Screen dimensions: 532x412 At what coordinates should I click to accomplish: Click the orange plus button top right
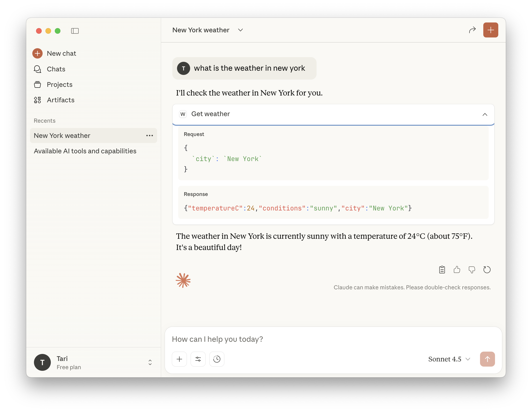pos(490,30)
